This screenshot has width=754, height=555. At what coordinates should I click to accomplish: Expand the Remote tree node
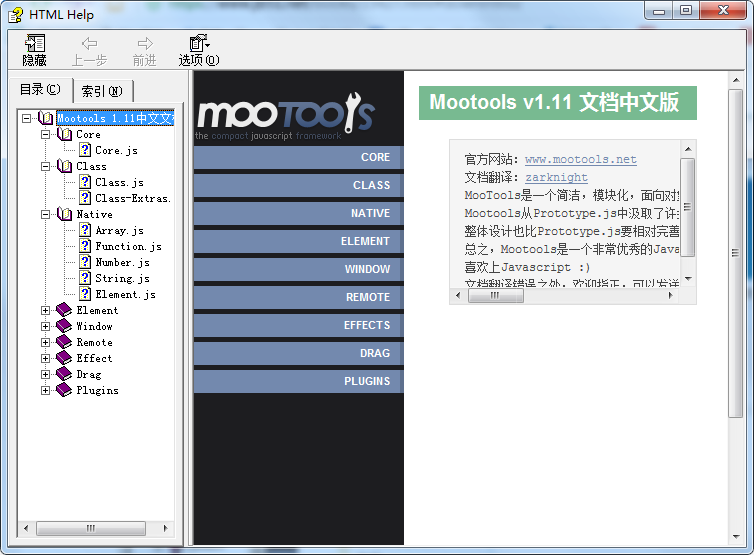pyautogui.click(x=46, y=342)
